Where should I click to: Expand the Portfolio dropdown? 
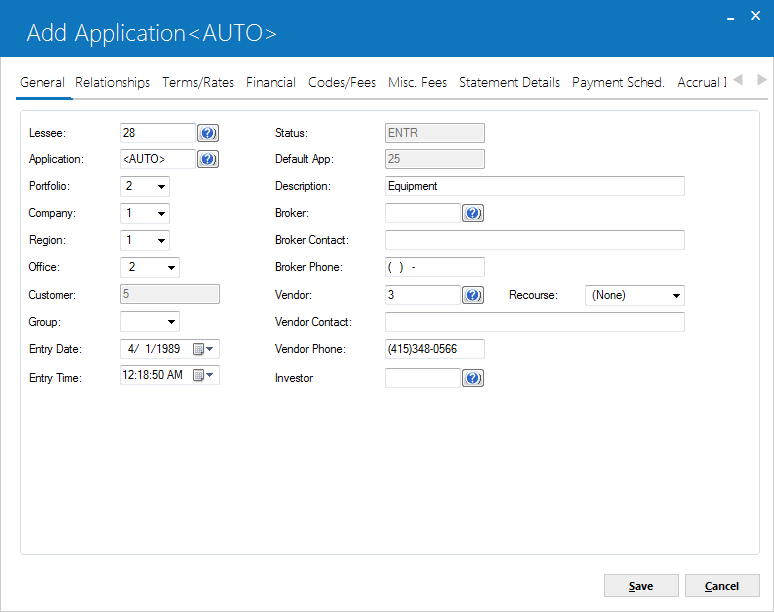tap(161, 187)
